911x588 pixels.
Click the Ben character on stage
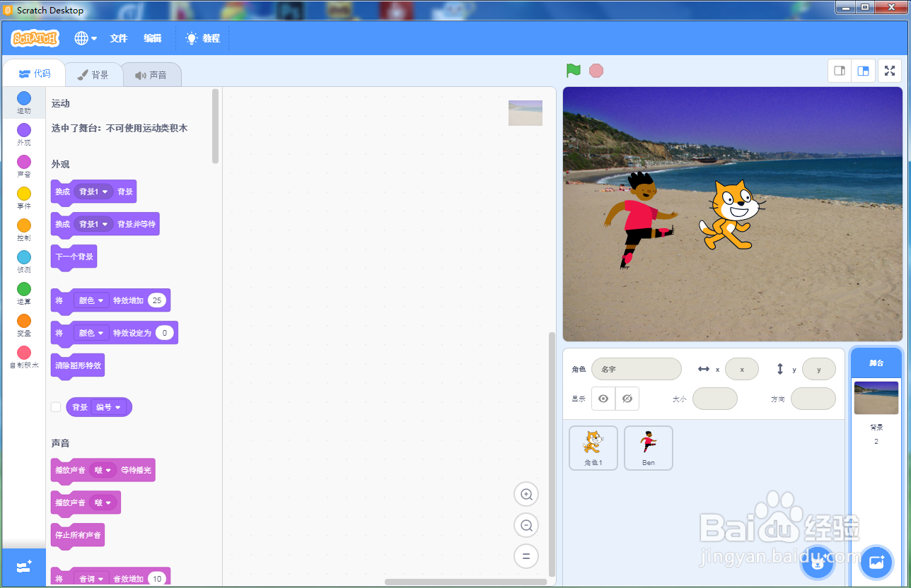coord(640,220)
